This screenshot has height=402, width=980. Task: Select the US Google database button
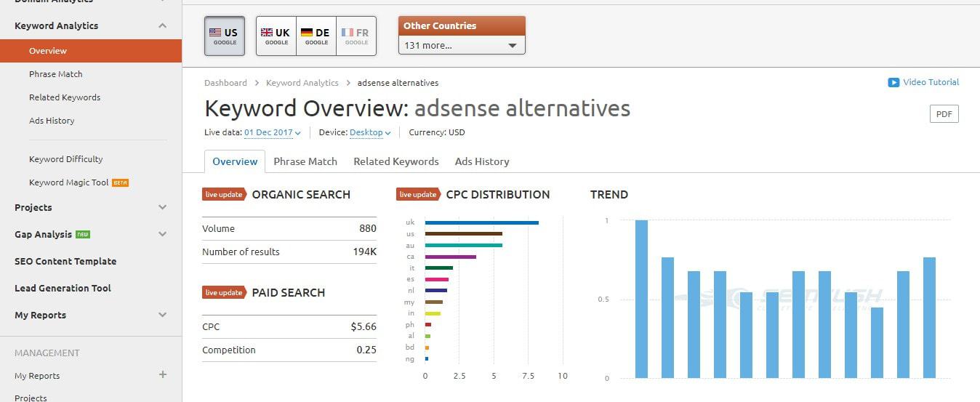click(x=225, y=36)
